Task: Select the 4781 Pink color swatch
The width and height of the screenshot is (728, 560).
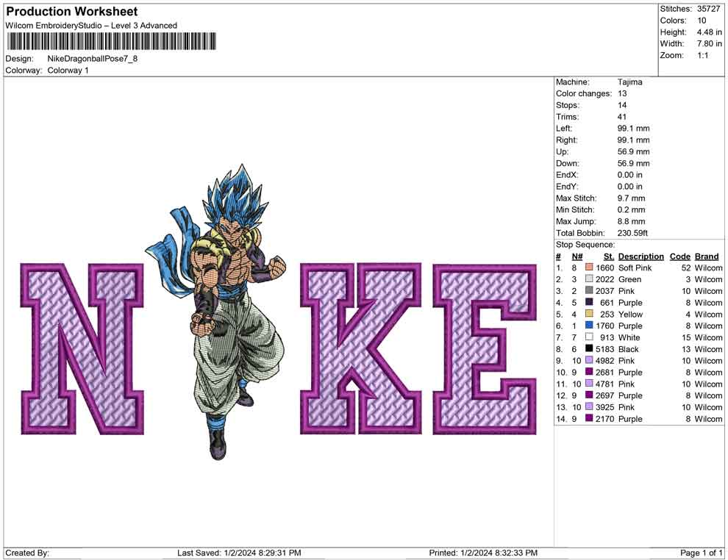Action: click(x=589, y=383)
